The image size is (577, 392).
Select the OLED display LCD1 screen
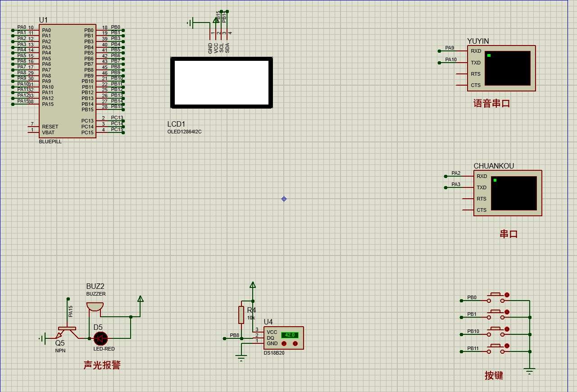[x=222, y=82]
